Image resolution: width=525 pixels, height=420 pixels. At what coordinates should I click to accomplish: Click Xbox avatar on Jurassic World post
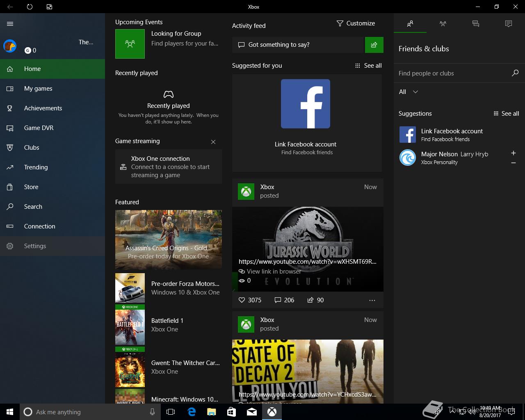[x=246, y=192]
